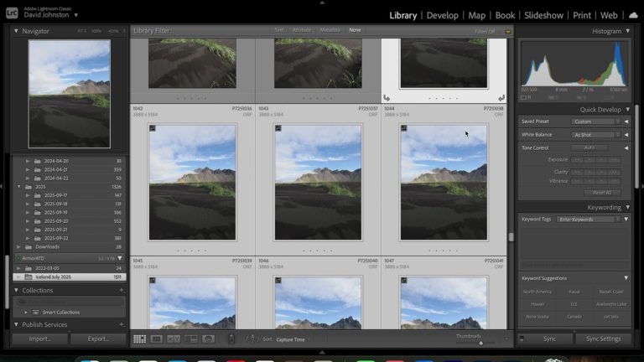Image resolution: width=644 pixels, height=362 pixels.
Task: Collapse the 2025 folder tree
Action: tap(19, 186)
